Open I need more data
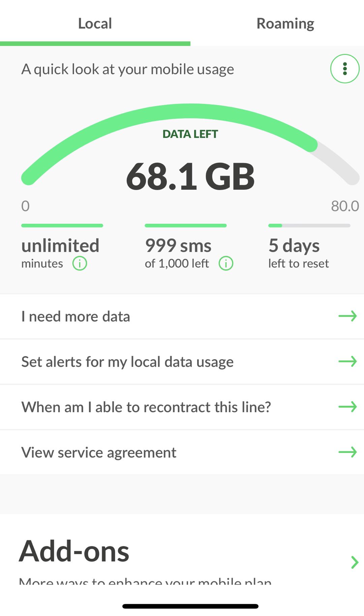Viewport: 364px width, 616px height. coord(75,316)
